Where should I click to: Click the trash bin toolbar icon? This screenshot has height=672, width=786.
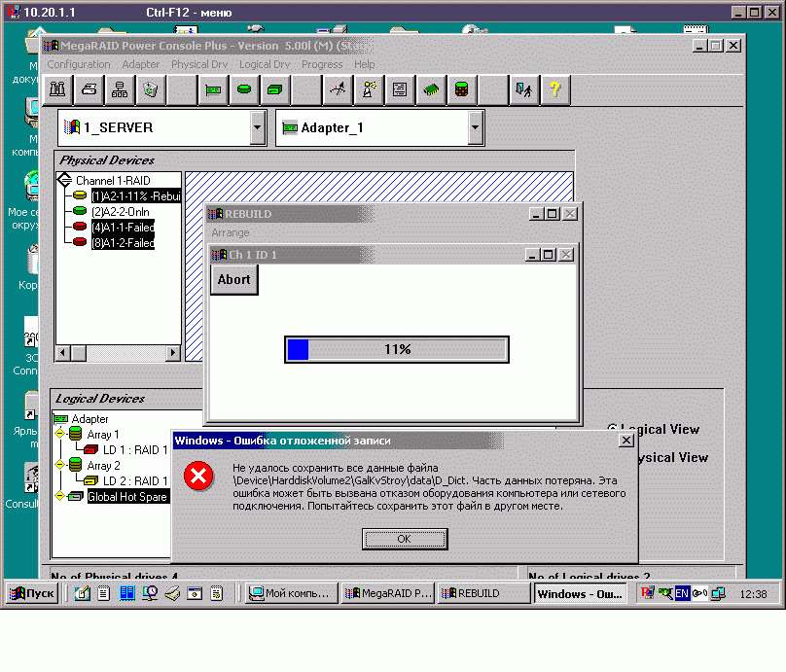150,89
